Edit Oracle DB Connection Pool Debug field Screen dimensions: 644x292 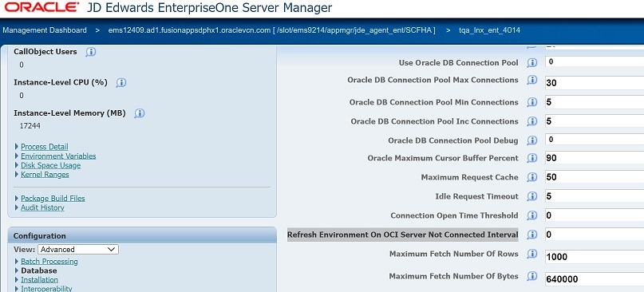point(595,140)
